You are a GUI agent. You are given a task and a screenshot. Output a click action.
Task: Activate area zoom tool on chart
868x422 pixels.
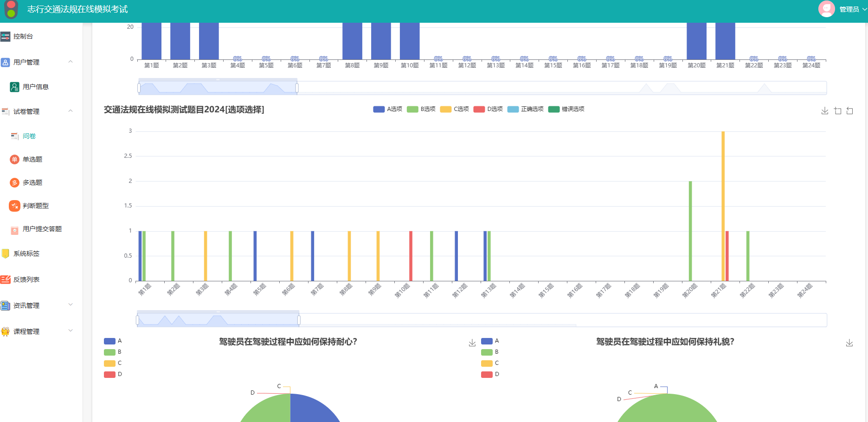837,111
